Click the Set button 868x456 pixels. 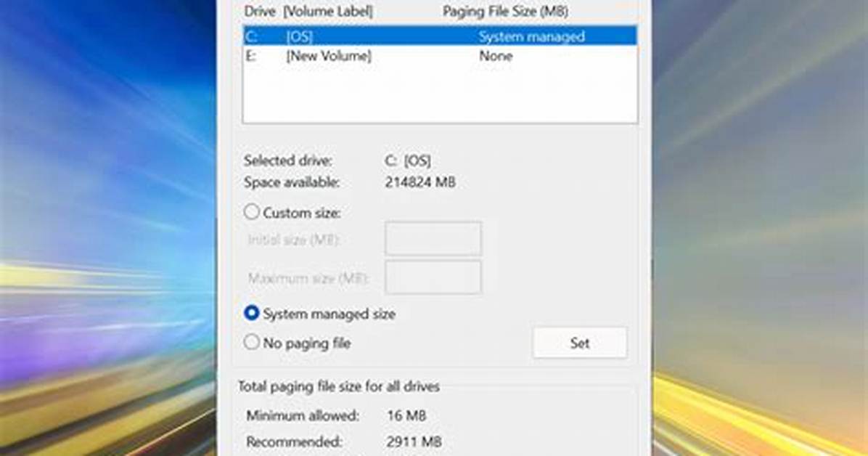tap(580, 343)
